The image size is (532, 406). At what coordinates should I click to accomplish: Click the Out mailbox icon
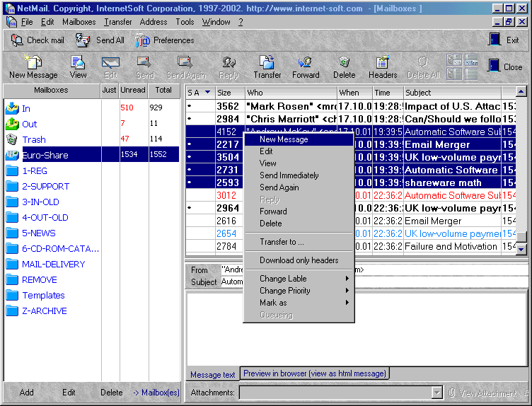point(12,124)
